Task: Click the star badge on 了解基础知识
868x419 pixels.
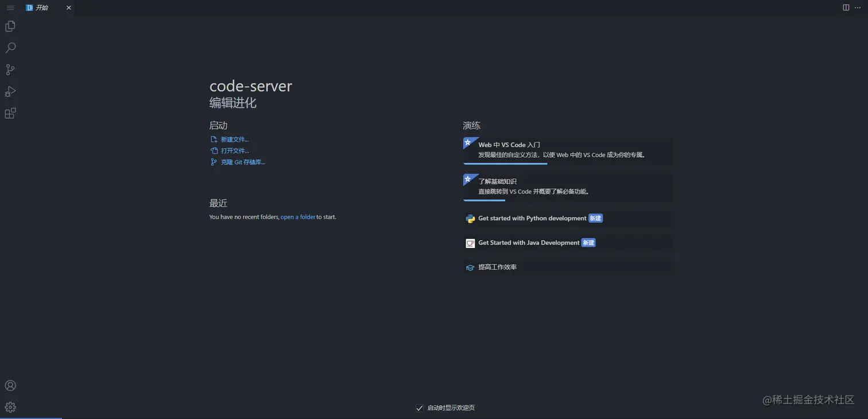Action: point(469,179)
